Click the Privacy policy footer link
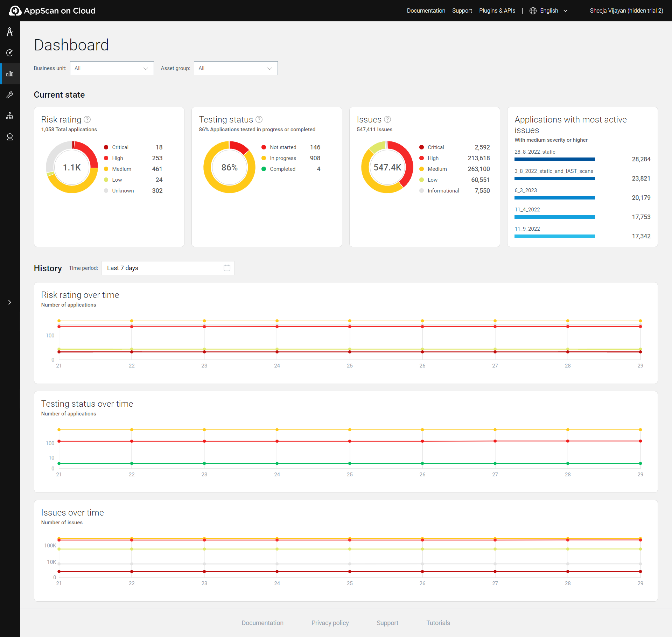Screen dimensions: 672x637 330,623
